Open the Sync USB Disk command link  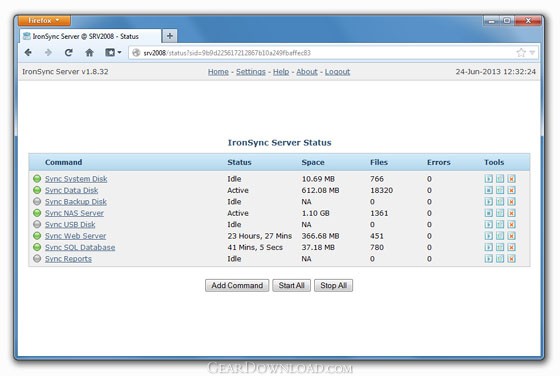70,225
